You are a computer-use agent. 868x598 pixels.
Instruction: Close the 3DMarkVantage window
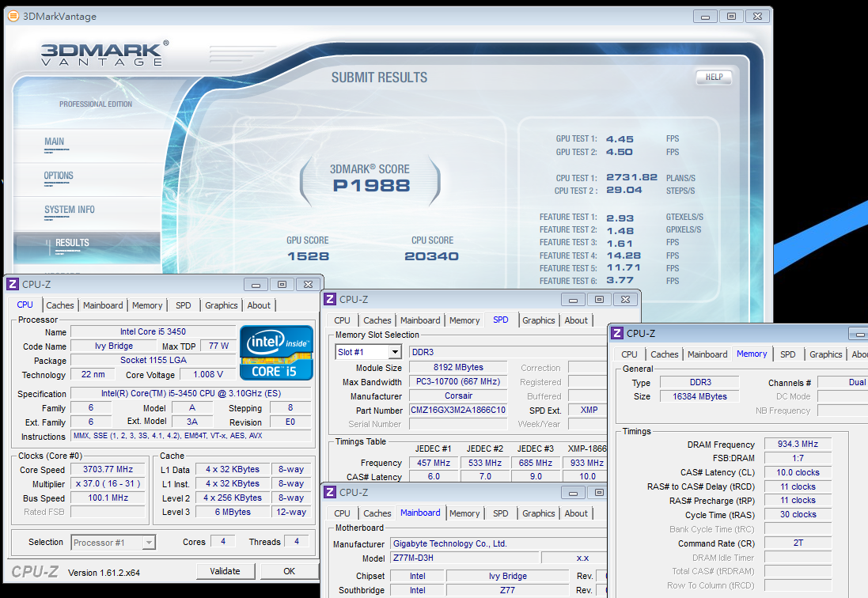tap(756, 16)
